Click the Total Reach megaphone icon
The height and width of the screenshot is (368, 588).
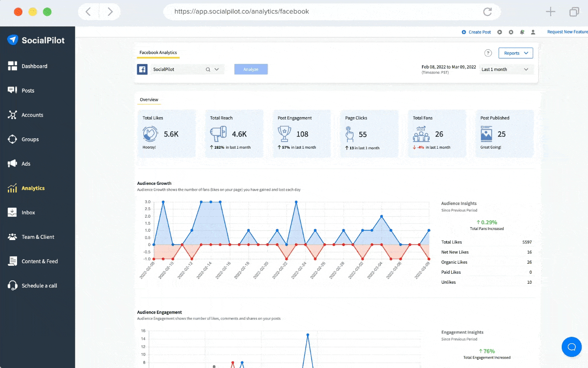tap(218, 134)
